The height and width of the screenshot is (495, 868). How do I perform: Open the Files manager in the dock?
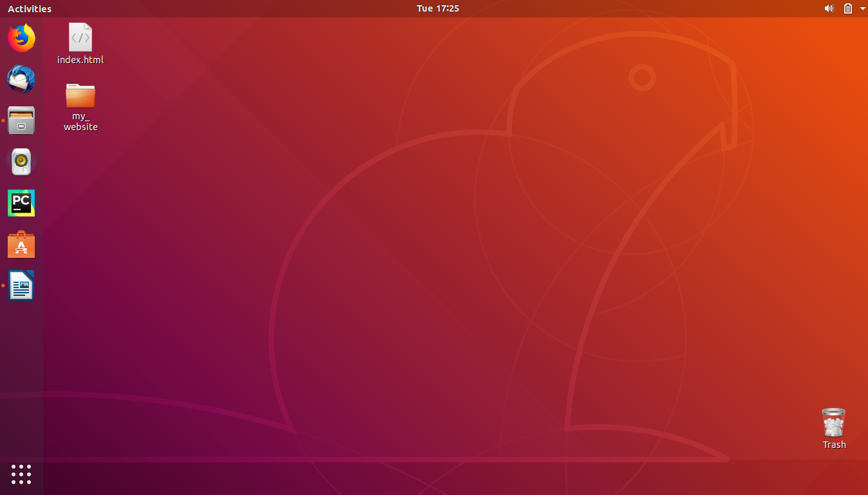(x=21, y=121)
